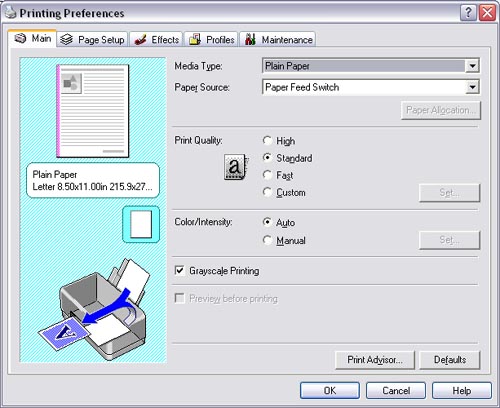Open the Media Type dropdown
This screenshot has width=500, height=408.
371,66
